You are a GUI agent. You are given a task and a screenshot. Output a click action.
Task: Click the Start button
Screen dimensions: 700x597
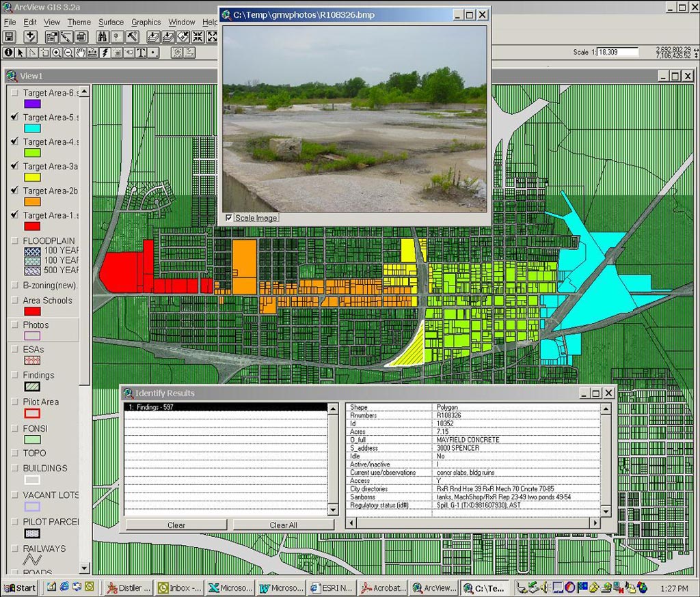point(20,588)
